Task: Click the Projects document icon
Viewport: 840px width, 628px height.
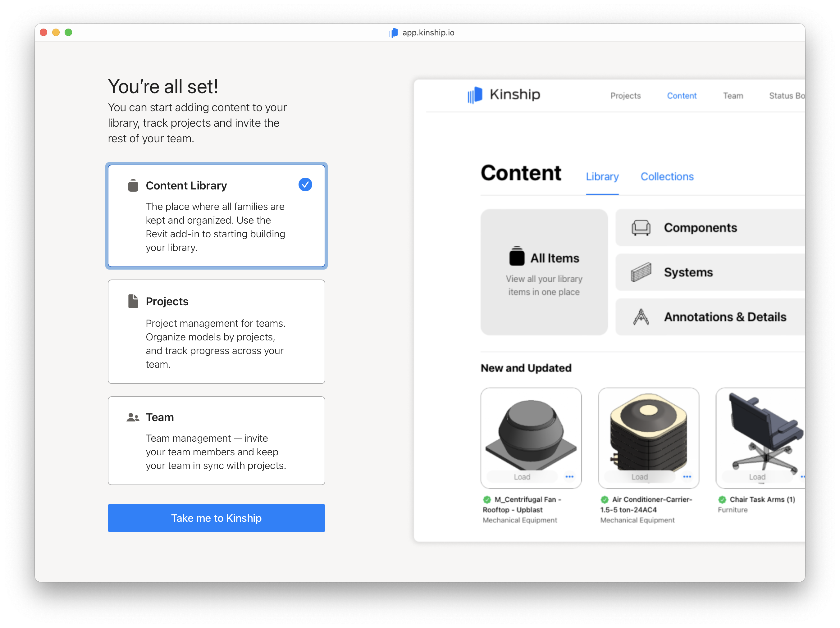Action: (133, 301)
